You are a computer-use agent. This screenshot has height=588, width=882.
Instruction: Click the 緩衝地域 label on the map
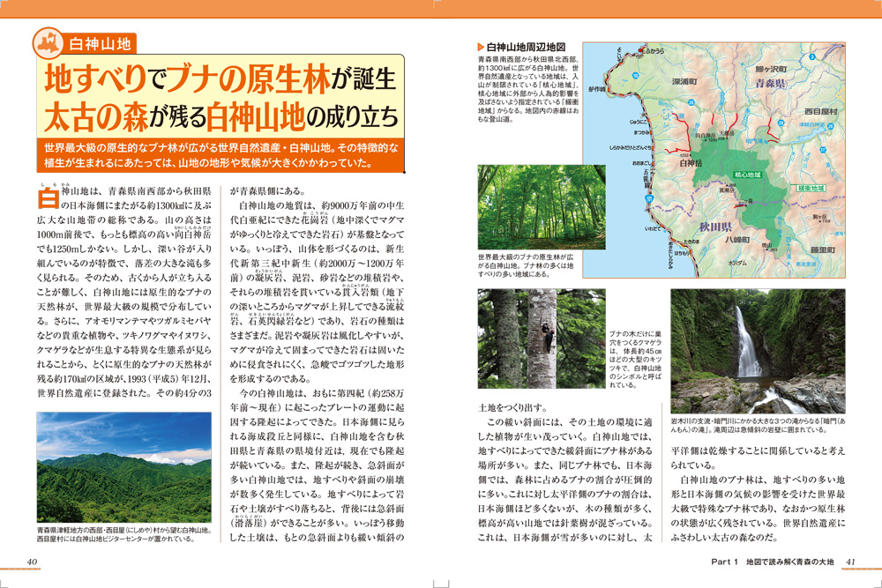[x=811, y=188]
